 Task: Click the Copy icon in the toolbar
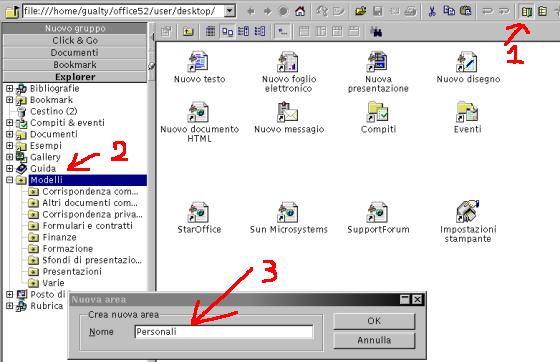tap(449, 11)
